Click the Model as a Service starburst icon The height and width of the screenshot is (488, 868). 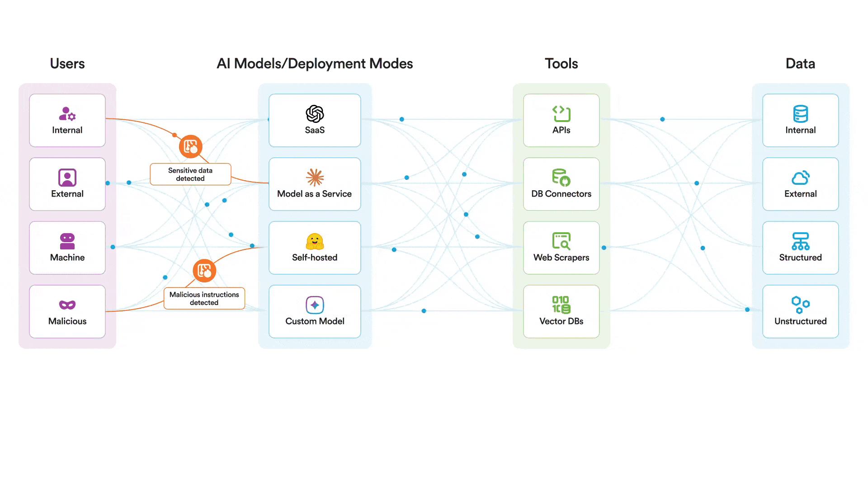[x=315, y=178]
